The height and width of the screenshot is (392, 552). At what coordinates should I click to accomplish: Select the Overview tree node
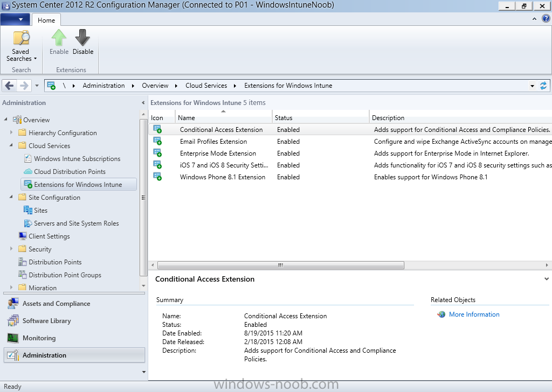pos(36,120)
